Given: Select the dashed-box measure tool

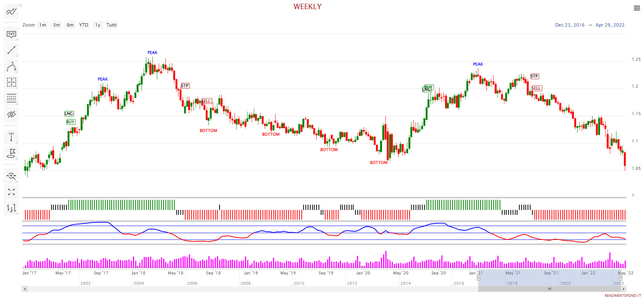Looking at the screenshot, I should pyautogui.click(x=11, y=82).
